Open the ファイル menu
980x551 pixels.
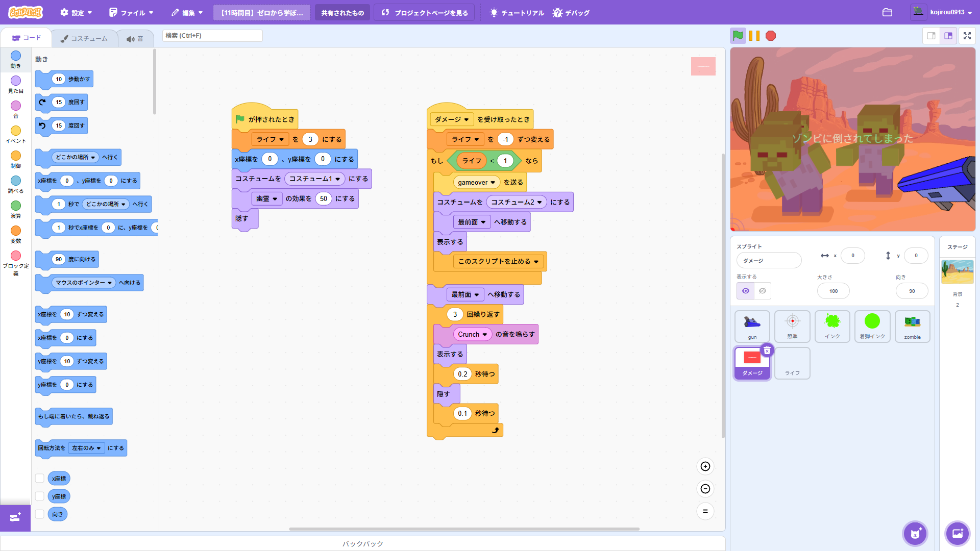click(x=131, y=13)
